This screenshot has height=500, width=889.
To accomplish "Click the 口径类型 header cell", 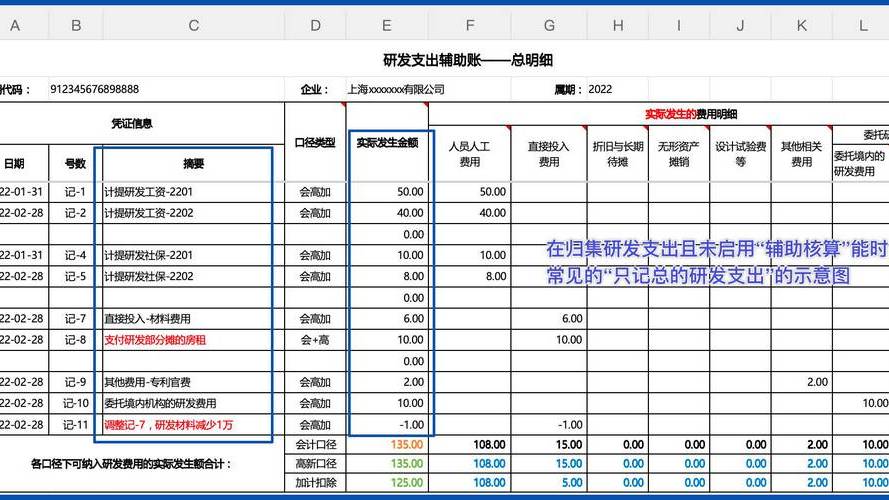I will pyautogui.click(x=315, y=142).
